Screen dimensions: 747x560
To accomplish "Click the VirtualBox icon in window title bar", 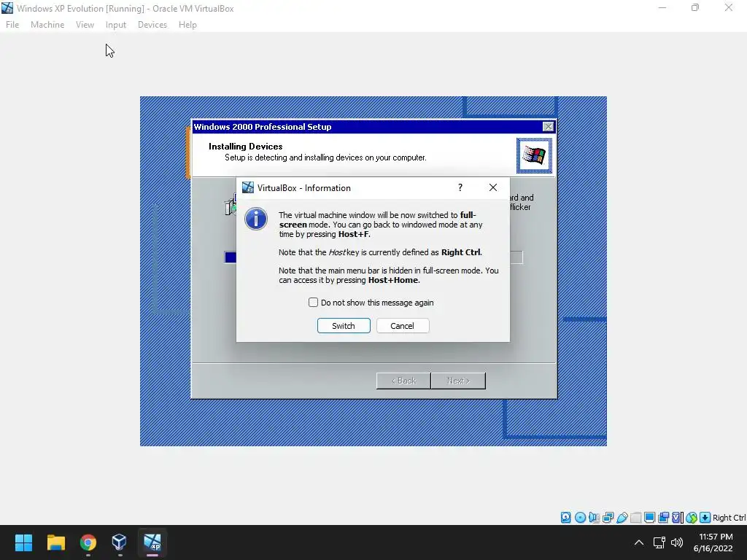I will point(7,8).
